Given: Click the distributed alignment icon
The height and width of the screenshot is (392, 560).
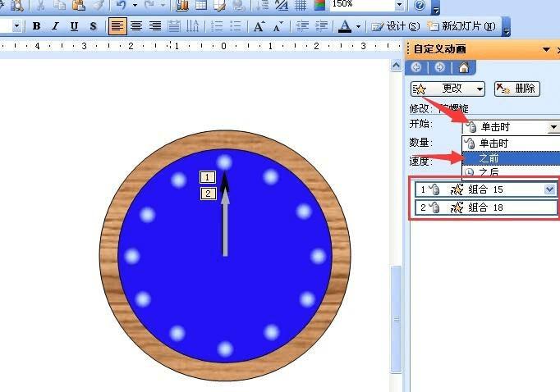Looking at the screenshot, I should point(174,26).
